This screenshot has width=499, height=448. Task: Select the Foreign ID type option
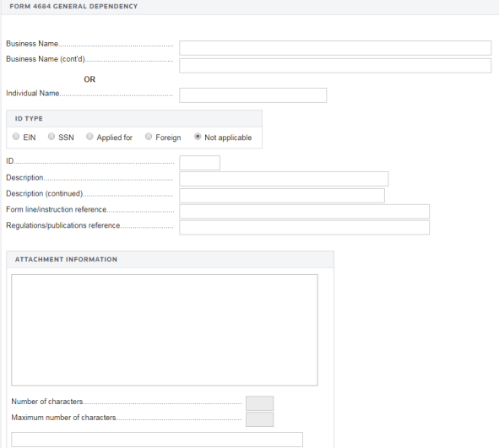(149, 137)
